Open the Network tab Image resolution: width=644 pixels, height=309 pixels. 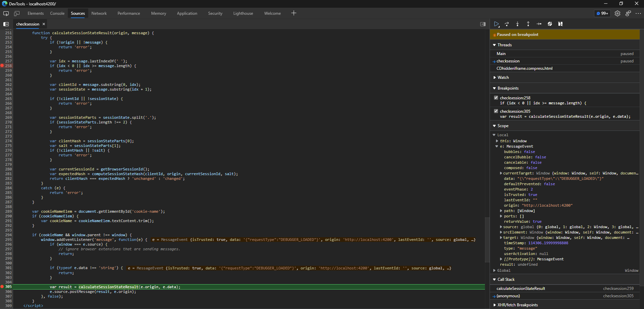click(x=99, y=13)
